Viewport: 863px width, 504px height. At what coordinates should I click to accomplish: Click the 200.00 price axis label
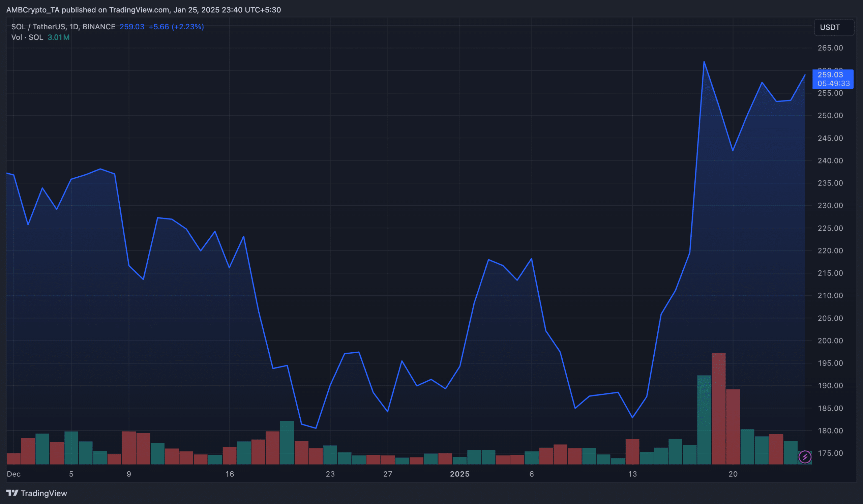point(830,341)
